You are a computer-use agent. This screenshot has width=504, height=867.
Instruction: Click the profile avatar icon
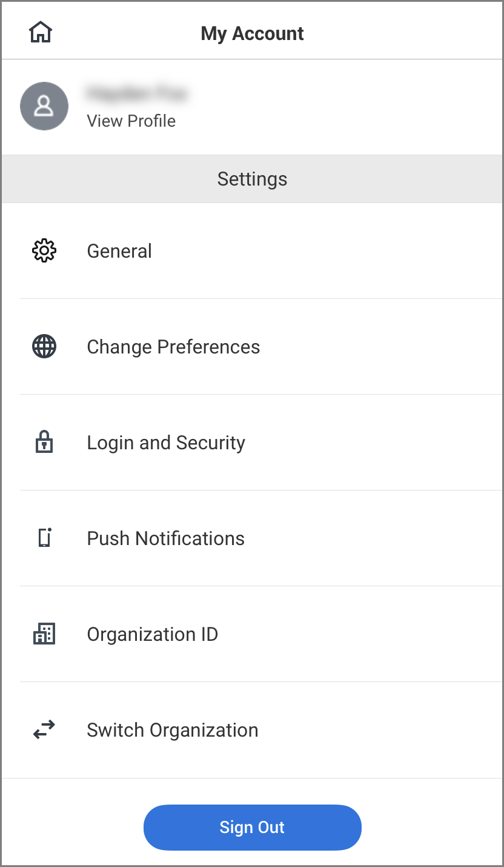point(44,106)
